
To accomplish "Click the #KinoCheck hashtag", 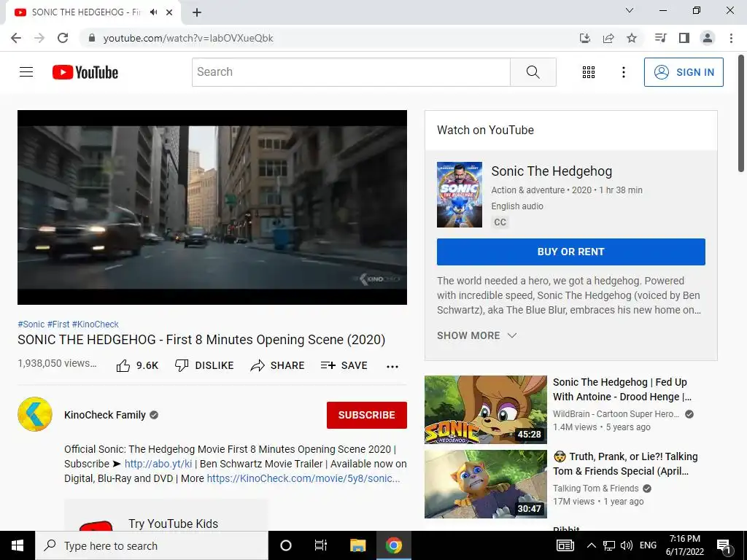I will coord(96,324).
